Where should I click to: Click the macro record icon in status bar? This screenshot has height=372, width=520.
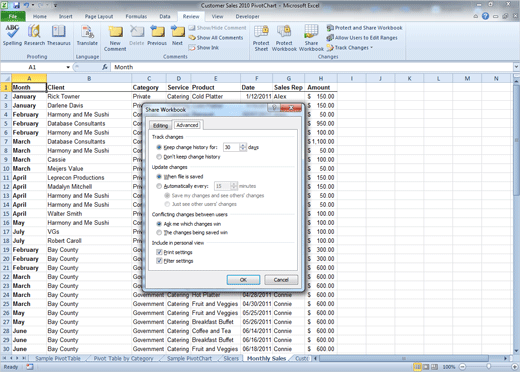coord(30,367)
